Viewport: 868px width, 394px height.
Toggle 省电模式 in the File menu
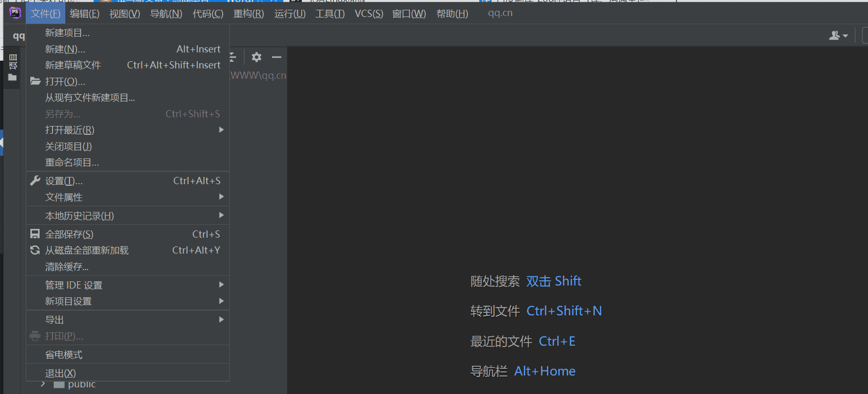[x=64, y=354]
